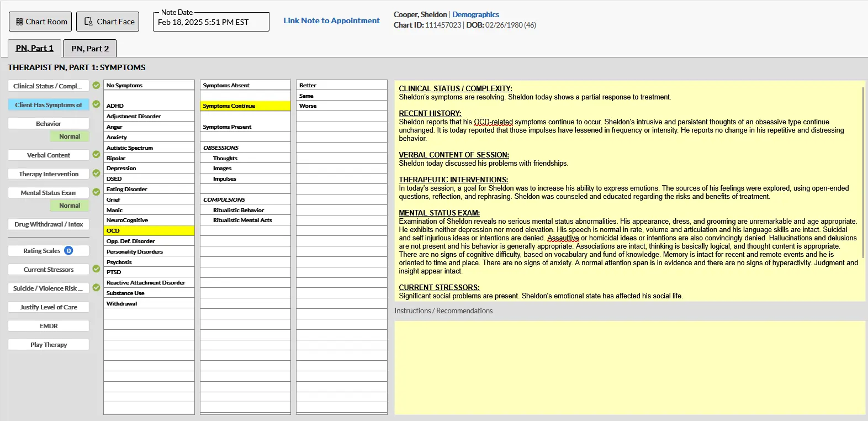This screenshot has width=868, height=421.
Task: Click highlighted Symptoms Continue option
Action: pos(245,106)
